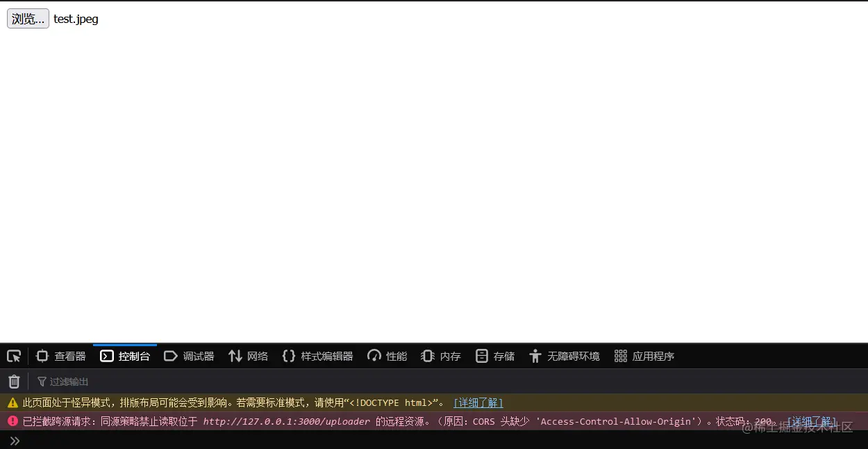Open the 内存 panel icon
868x449 pixels.
[x=428, y=356]
